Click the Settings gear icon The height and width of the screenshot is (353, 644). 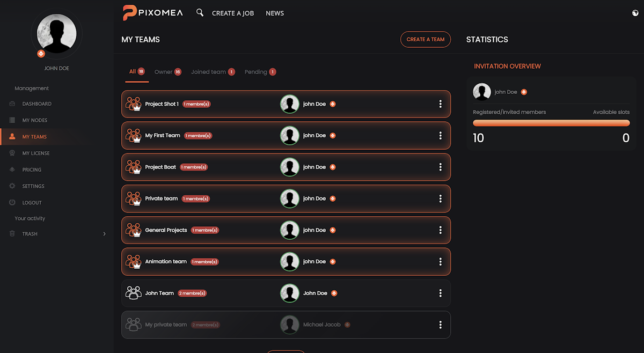pos(12,186)
